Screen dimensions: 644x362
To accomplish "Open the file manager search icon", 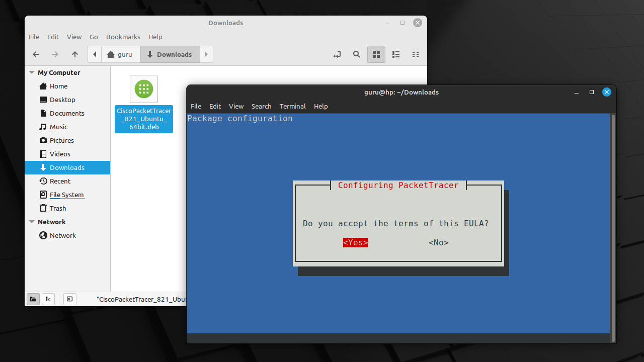I will (x=357, y=54).
